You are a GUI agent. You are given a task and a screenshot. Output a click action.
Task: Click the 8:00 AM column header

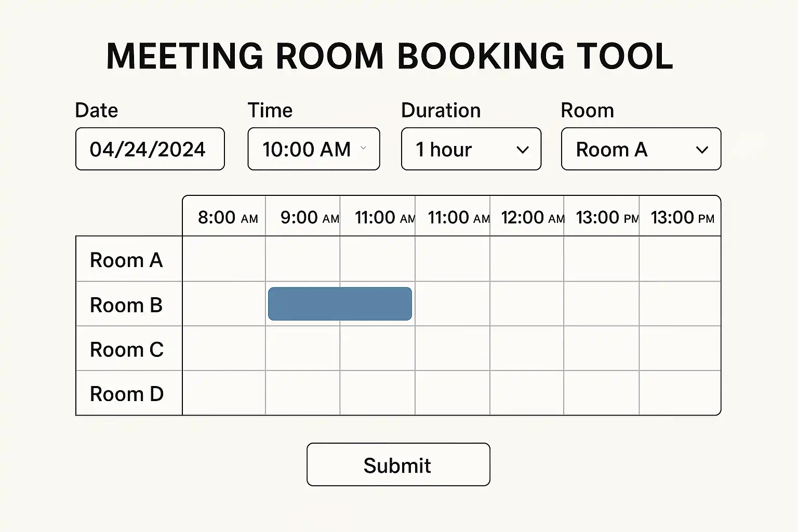(x=228, y=217)
